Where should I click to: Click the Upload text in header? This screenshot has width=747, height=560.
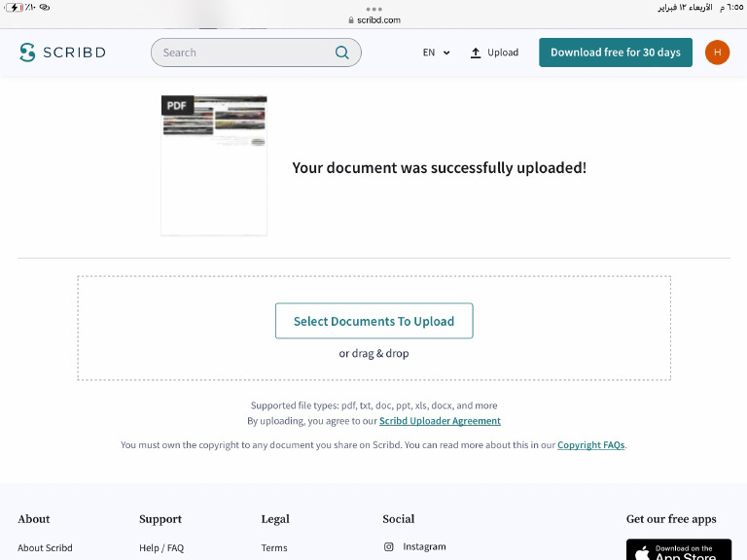pos(503,52)
